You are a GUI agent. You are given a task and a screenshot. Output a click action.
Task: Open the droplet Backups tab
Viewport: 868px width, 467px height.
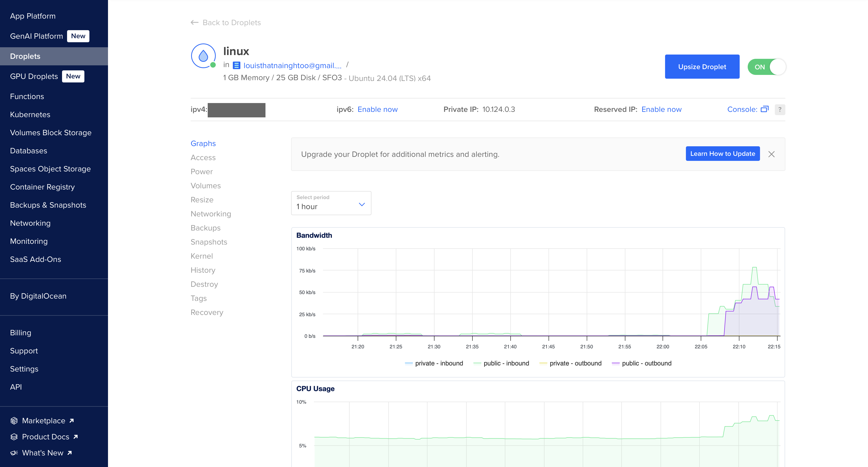coord(205,228)
